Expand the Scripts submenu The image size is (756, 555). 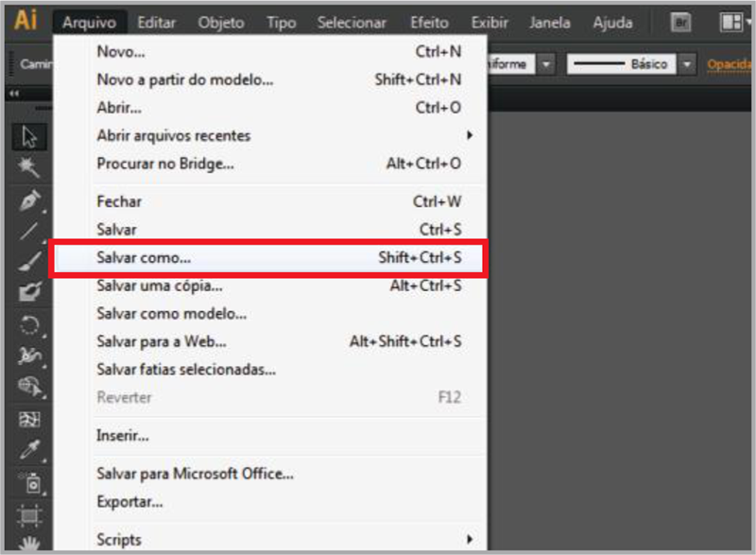(x=270, y=539)
